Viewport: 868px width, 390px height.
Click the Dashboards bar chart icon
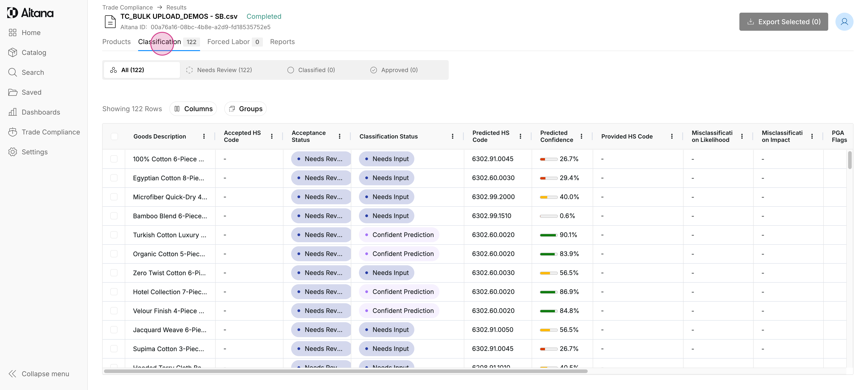pyautogui.click(x=12, y=112)
